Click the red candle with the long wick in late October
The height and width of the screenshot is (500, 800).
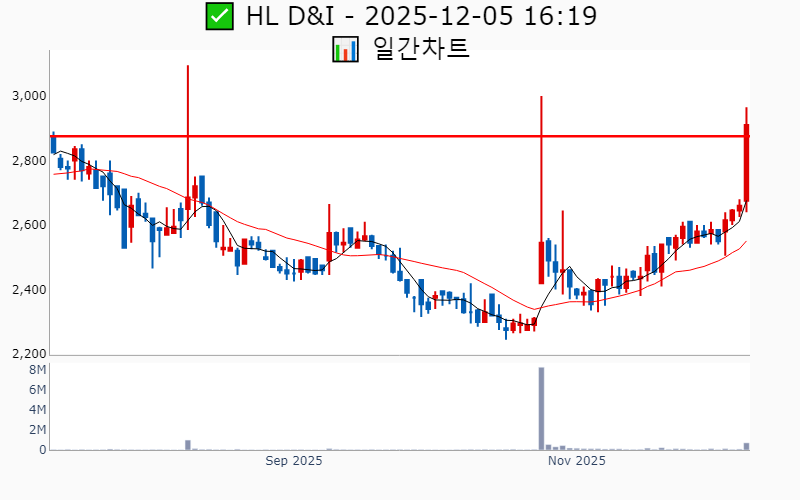point(541,262)
